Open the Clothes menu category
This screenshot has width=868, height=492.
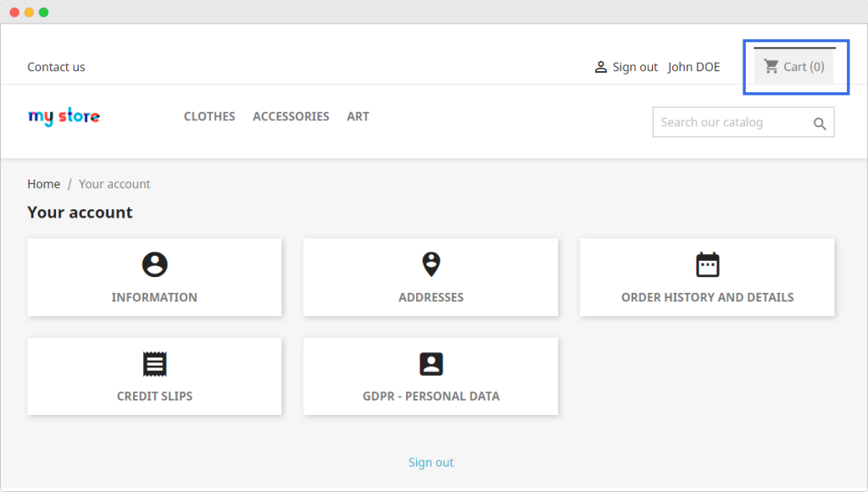(x=209, y=117)
